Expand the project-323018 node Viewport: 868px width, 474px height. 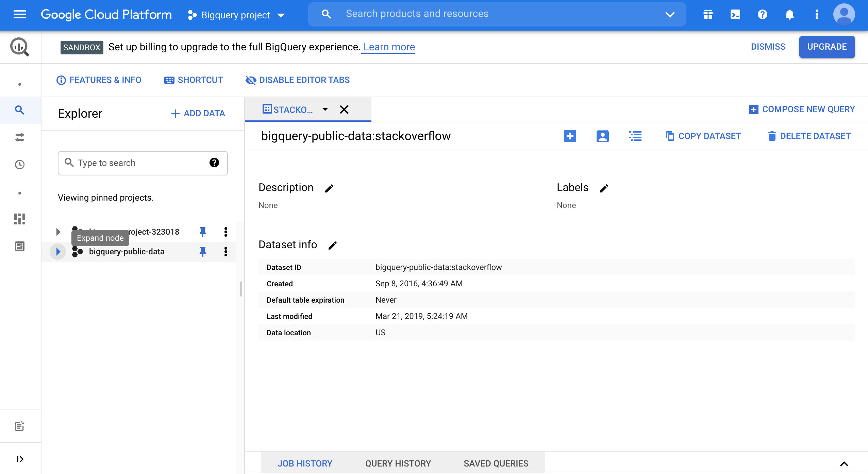click(x=58, y=232)
